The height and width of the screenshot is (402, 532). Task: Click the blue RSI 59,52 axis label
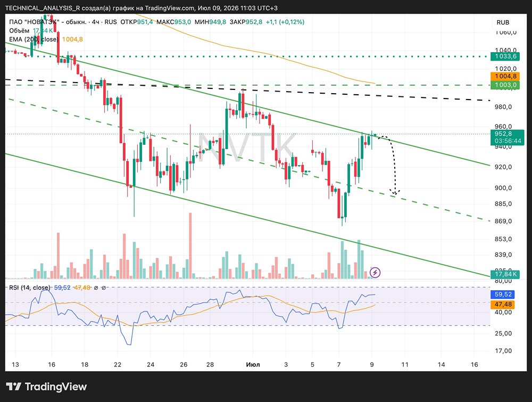[x=503, y=294]
